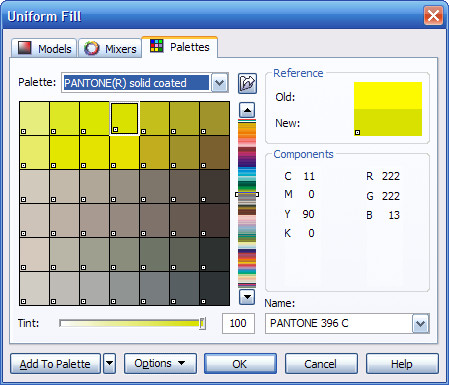Expand the Add To Palette arrow menu

110,363
